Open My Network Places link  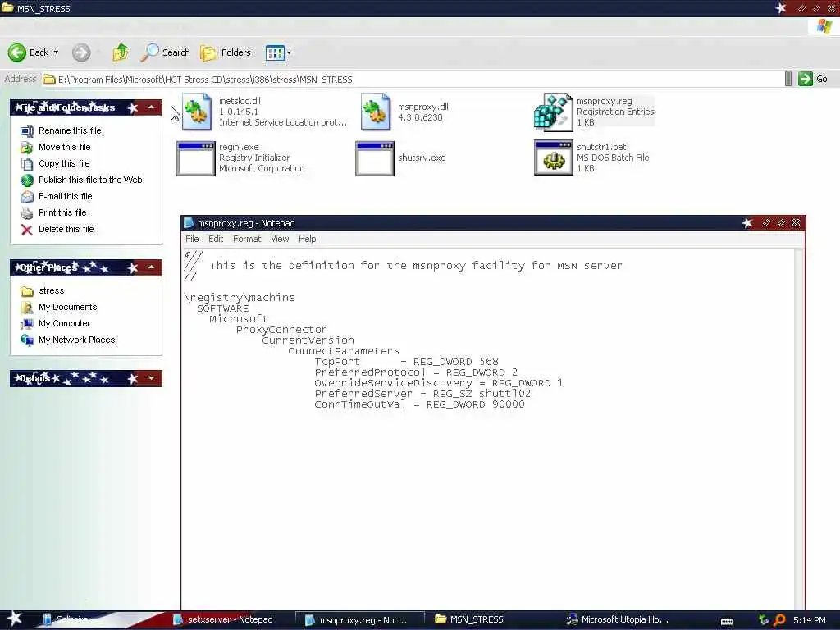tap(76, 340)
